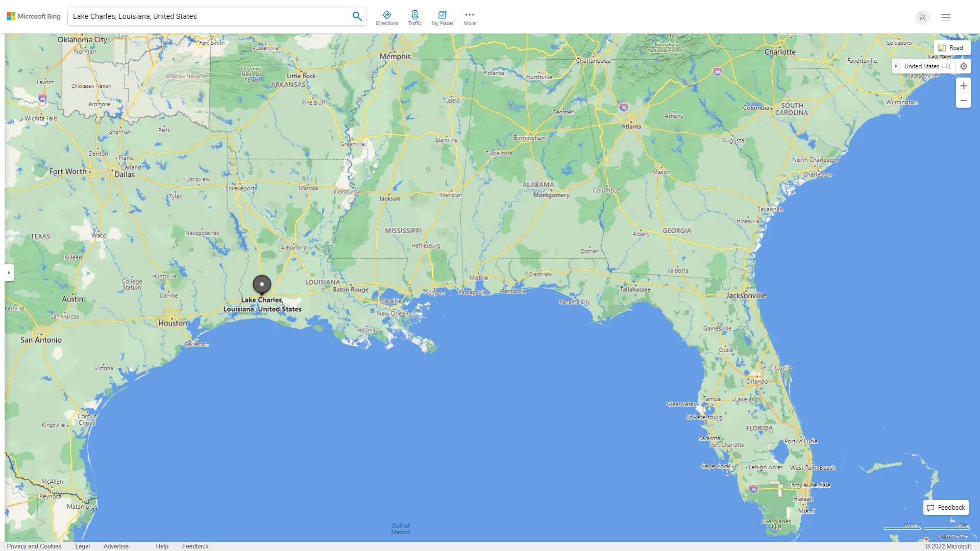The width and height of the screenshot is (980, 551).
Task: Zoom out with the minus button
Action: [963, 101]
